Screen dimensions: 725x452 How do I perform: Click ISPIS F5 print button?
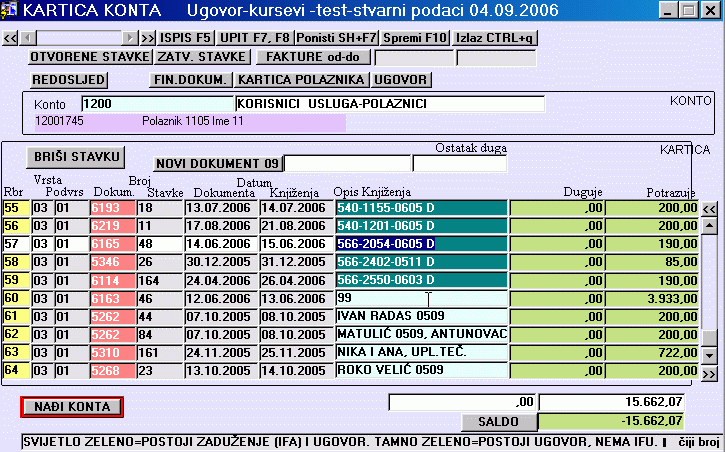(185, 38)
